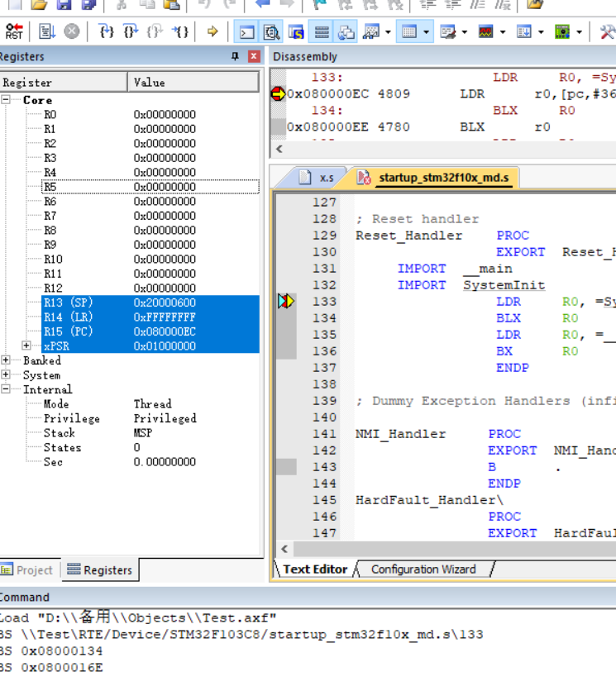Toggle breakpoint at disassembly address 0x080000EC
616x691 pixels.
click(278, 93)
